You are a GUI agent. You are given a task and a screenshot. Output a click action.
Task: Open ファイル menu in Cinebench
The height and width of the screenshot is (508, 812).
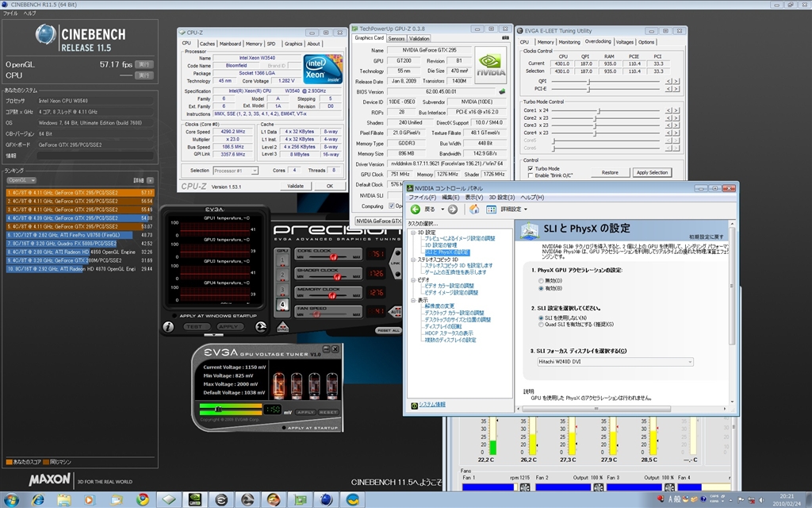tap(10, 13)
